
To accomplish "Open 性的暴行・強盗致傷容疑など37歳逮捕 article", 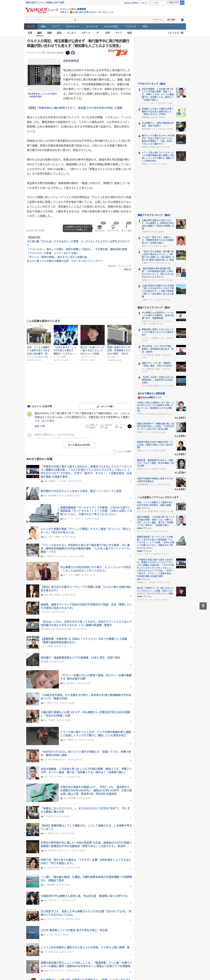I will [80, 657].
